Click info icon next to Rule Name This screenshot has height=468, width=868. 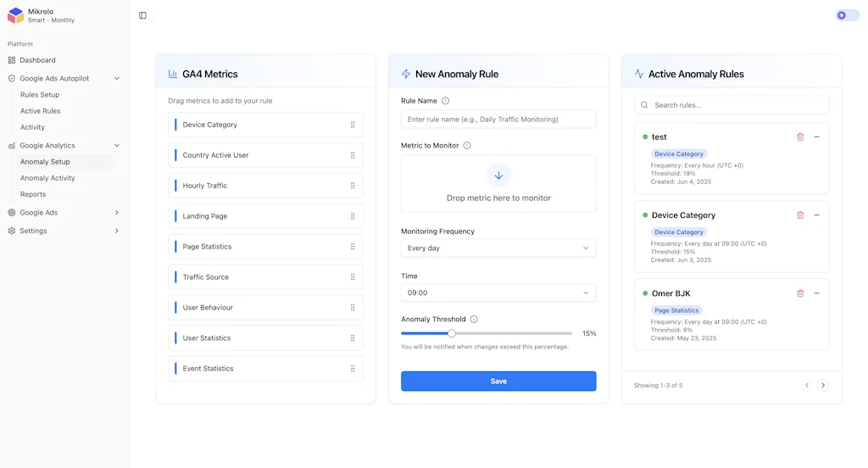pos(445,101)
